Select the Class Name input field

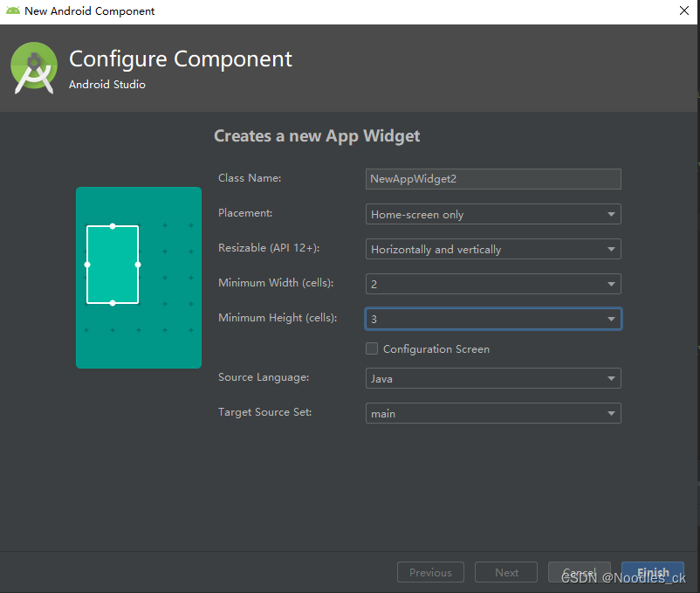(x=492, y=179)
